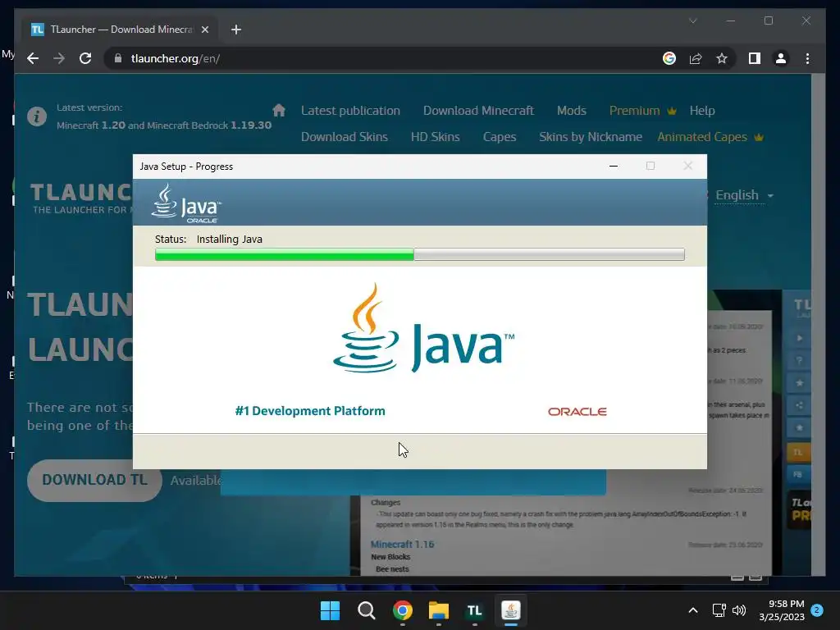This screenshot has height=630, width=840.
Task: Click the lock icon in address bar
Action: click(x=118, y=58)
